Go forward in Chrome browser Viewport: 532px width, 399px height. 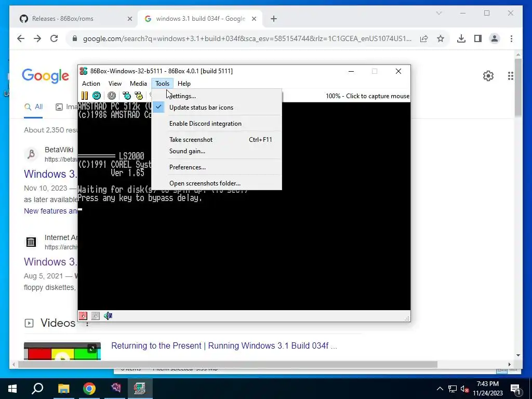point(37,38)
